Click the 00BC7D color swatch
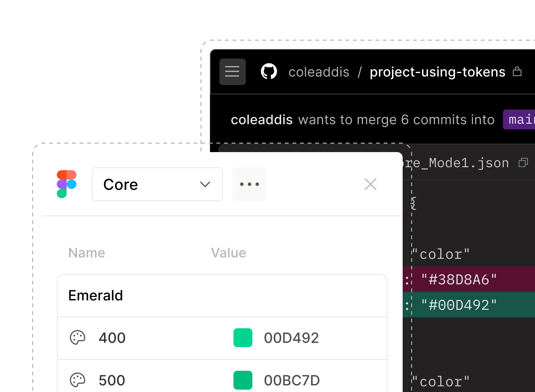This screenshot has height=392, width=535. coord(243,380)
